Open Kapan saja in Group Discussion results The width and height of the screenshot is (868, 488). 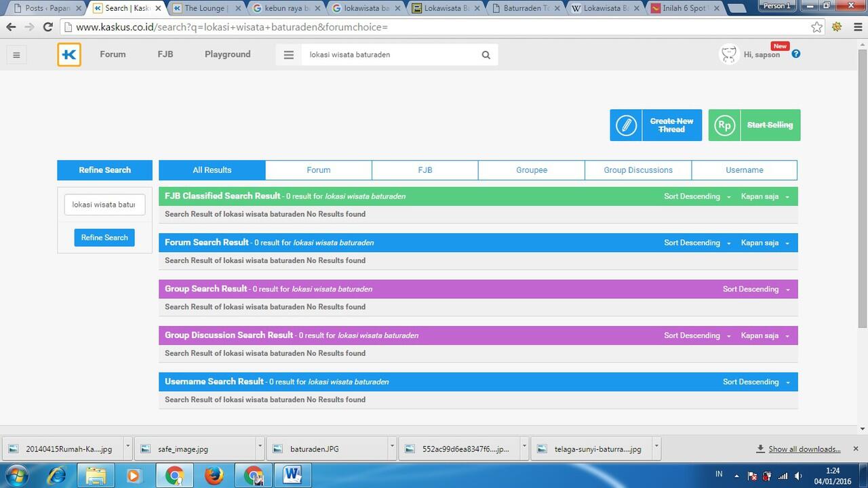pyautogui.click(x=765, y=335)
